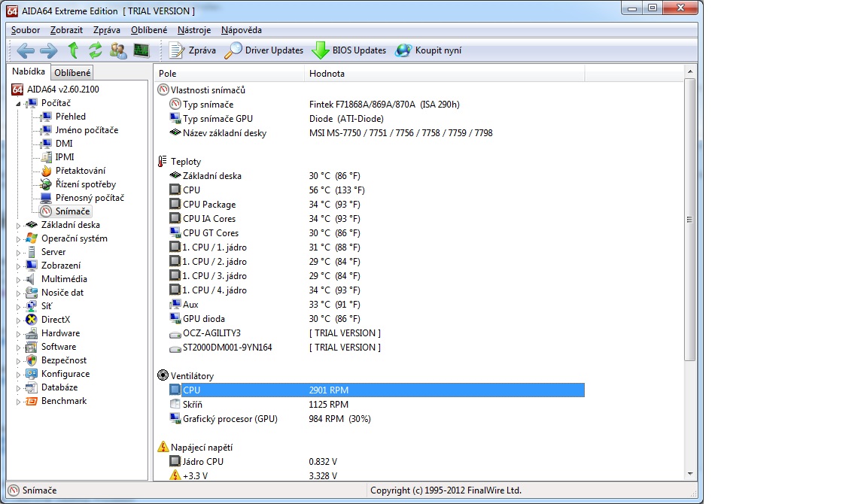Click the Zpráva report button

(x=193, y=50)
